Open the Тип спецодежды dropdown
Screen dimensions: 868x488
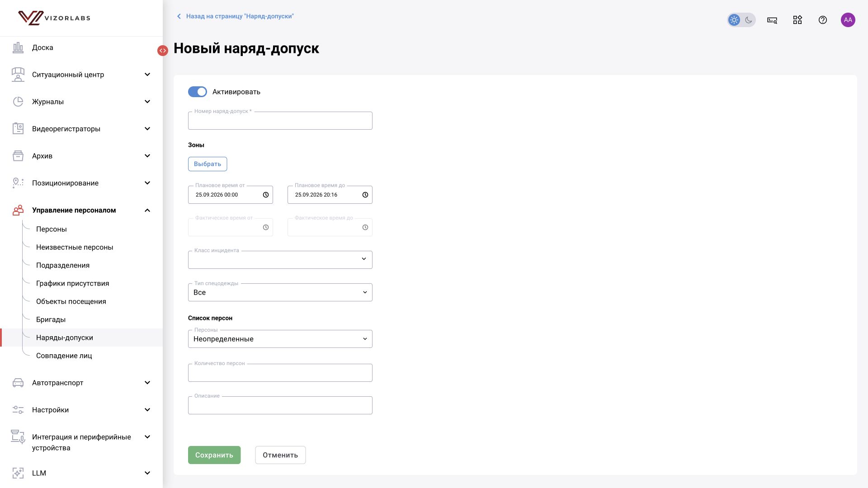coord(280,292)
